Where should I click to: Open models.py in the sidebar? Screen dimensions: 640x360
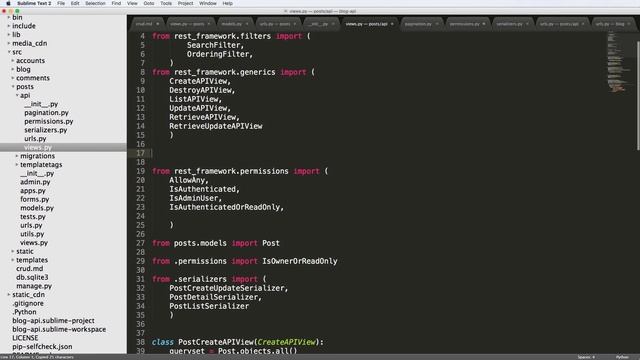37,208
